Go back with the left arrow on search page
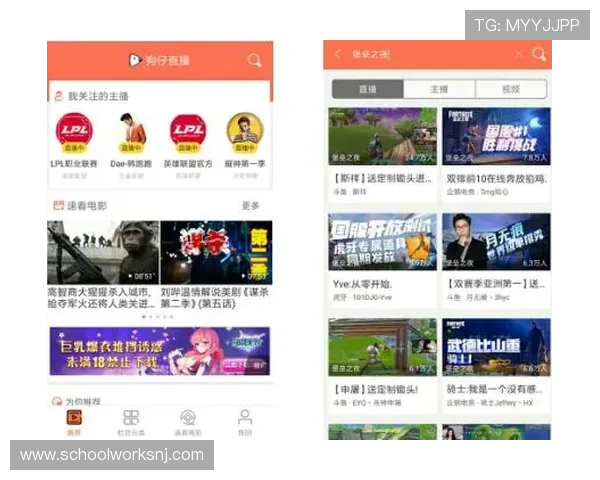The image size is (600, 480). coord(337,54)
